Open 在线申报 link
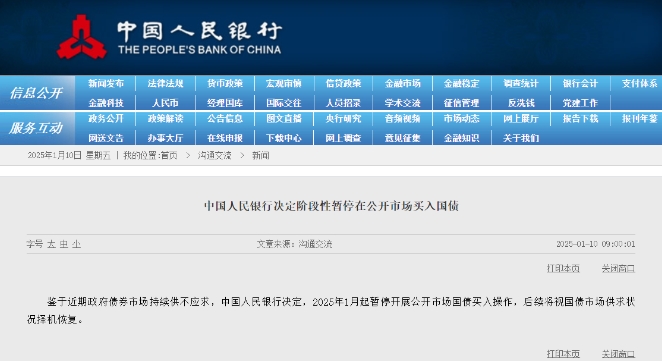 pos(225,138)
